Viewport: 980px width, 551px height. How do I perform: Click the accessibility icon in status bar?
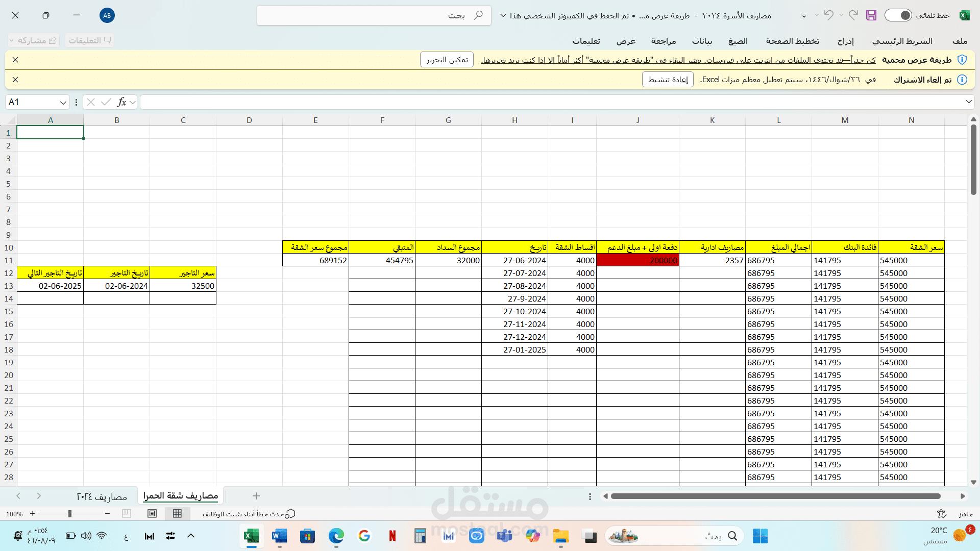coord(942,514)
